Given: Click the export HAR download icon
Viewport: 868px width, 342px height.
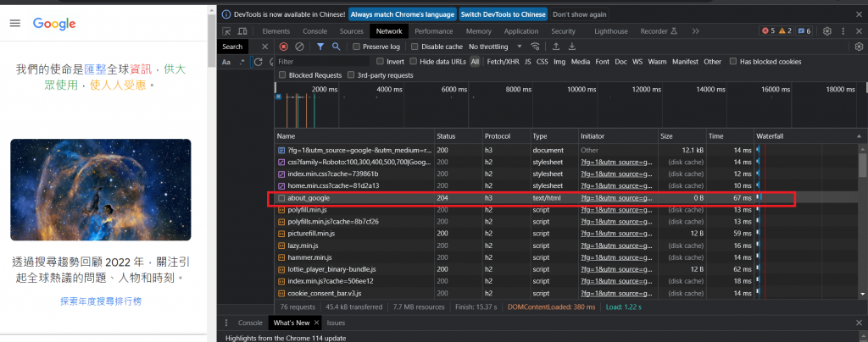Looking at the screenshot, I should [x=572, y=47].
